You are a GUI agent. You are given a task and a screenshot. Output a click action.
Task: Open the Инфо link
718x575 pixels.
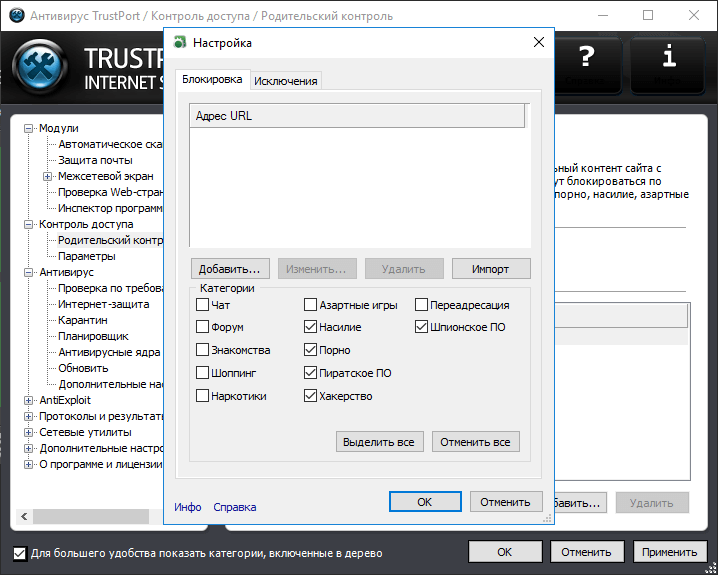[x=188, y=507]
